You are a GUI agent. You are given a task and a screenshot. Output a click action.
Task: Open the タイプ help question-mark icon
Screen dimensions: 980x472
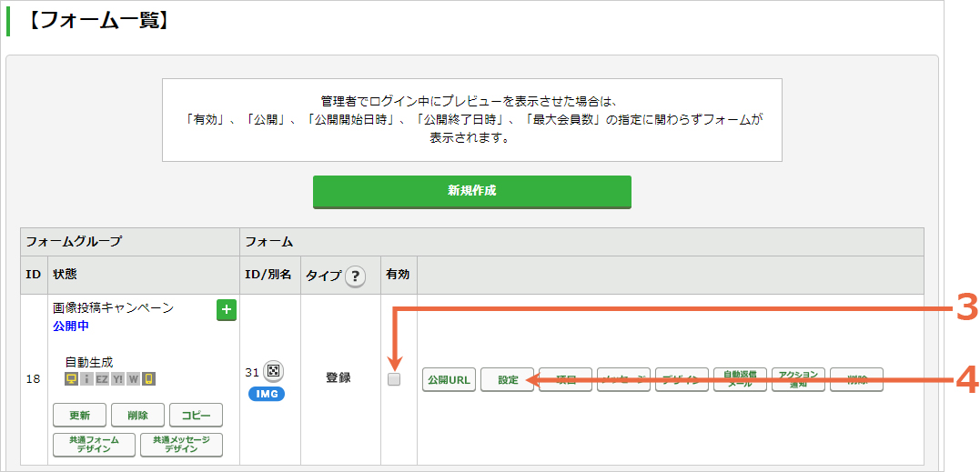[x=355, y=276]
